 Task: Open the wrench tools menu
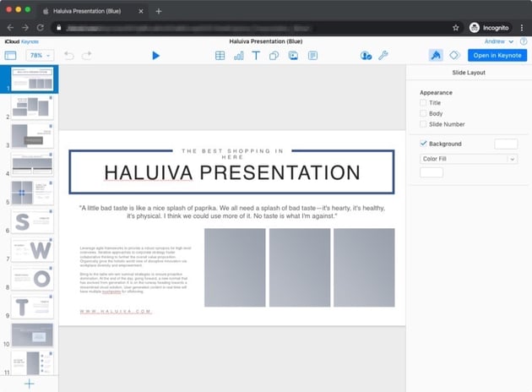click(383, 55)
